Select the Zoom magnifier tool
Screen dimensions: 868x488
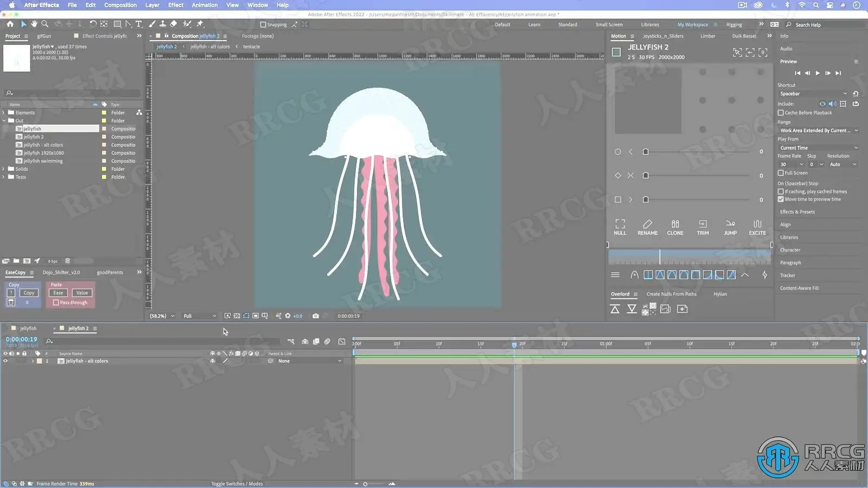click(45, 24)
